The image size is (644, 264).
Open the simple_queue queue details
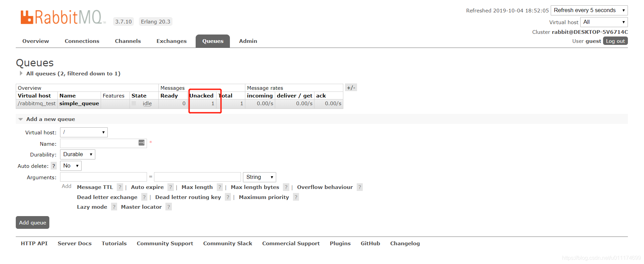[x=79, y=104]
